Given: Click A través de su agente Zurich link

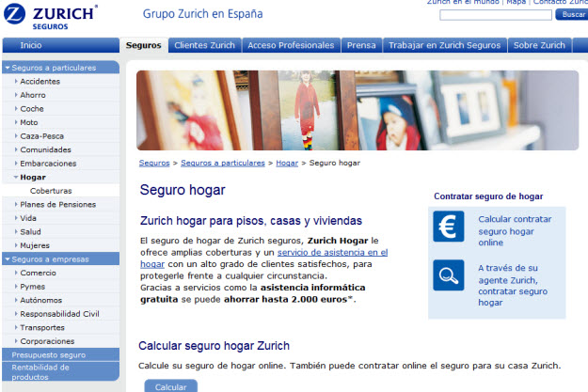Looking at the screenshot, I should 513,285.
